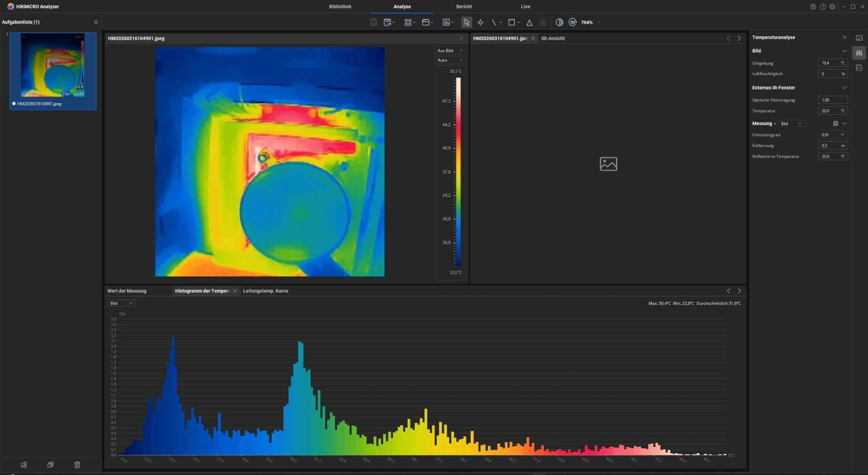Collapse the Aufgabenliste sidebar
This screenshot has width=868, height=475.
coord(96,22)
